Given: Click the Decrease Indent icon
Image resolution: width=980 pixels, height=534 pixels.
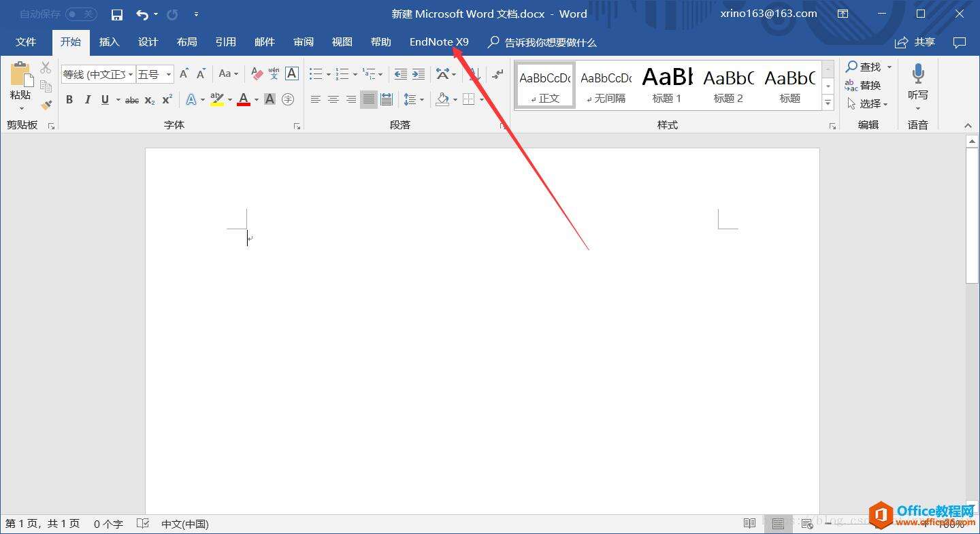Looking at the screenshot, I should [401, 73].
